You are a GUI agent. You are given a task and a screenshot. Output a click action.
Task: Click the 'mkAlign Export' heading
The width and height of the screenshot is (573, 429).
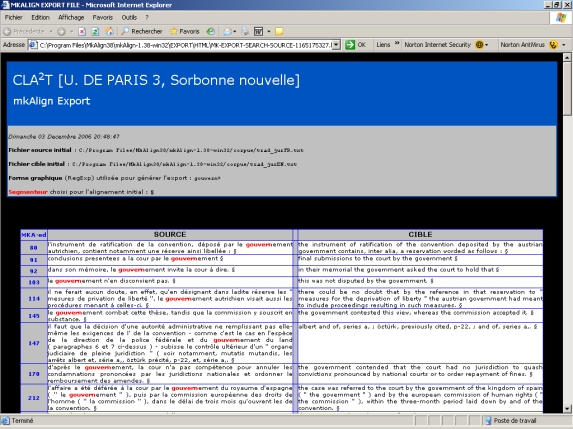[52, 101]
